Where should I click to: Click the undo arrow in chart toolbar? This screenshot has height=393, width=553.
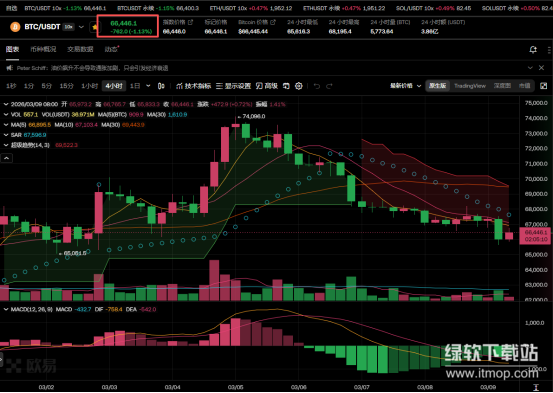(x=317, y=86)
